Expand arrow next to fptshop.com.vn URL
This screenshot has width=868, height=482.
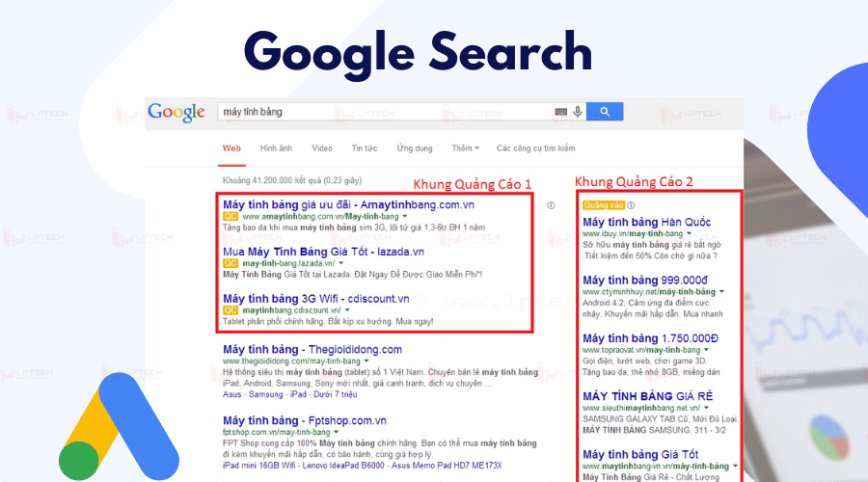pos(336,432)
